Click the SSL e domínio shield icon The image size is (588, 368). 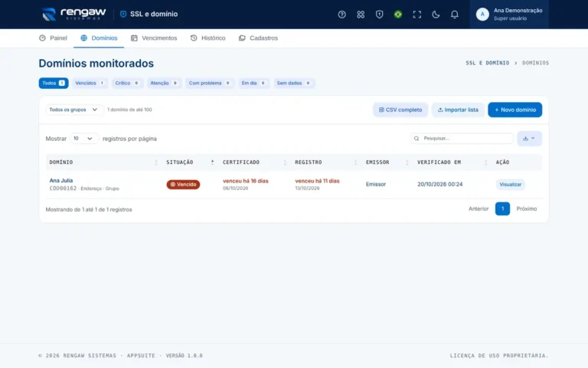(x=123, y=14)
